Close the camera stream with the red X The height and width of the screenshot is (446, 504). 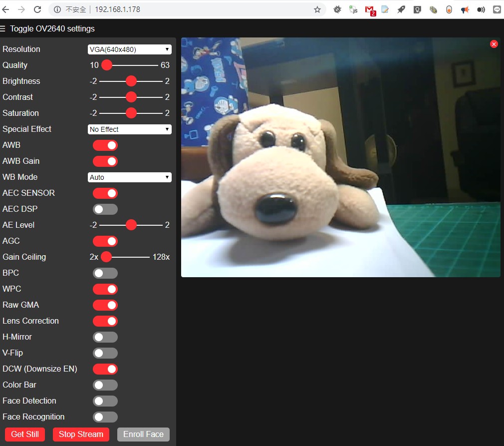pos(494,44)
